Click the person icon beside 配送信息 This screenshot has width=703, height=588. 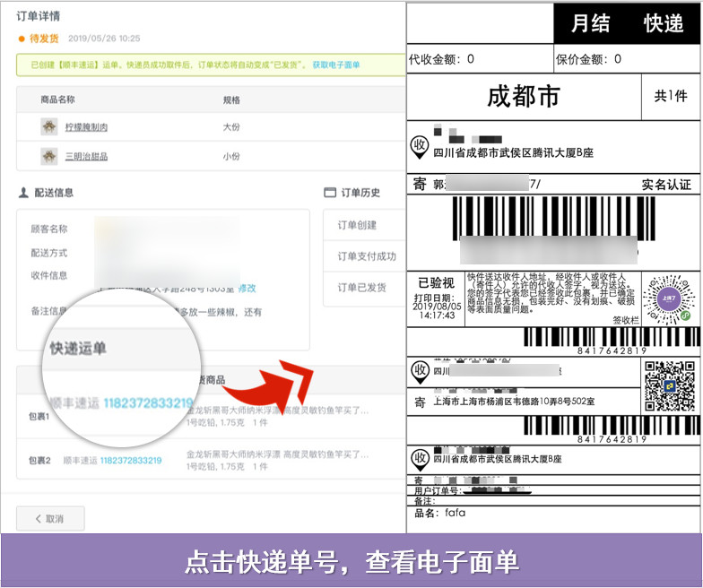[23, 193]
